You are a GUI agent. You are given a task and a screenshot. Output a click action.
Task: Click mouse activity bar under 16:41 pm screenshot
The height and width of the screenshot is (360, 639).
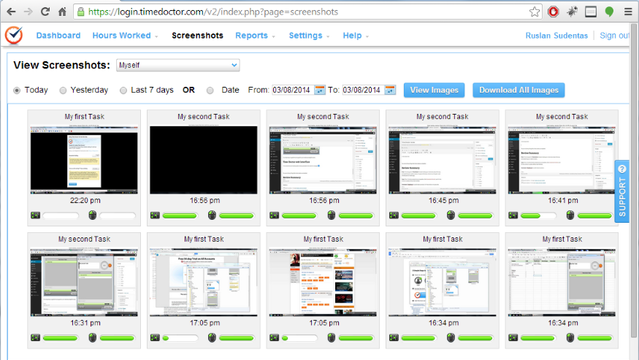[x=595, y=215]
